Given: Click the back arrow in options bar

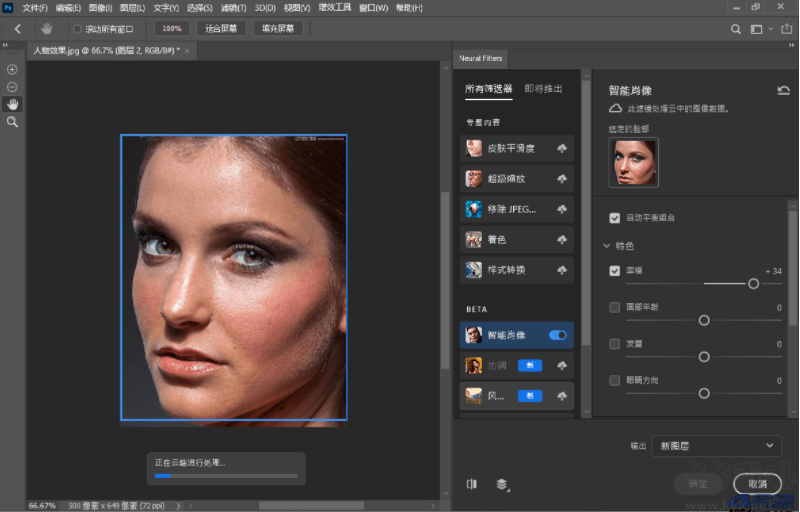Looking at the screenshot, I should pyautogui.click(x=18, y=29).
